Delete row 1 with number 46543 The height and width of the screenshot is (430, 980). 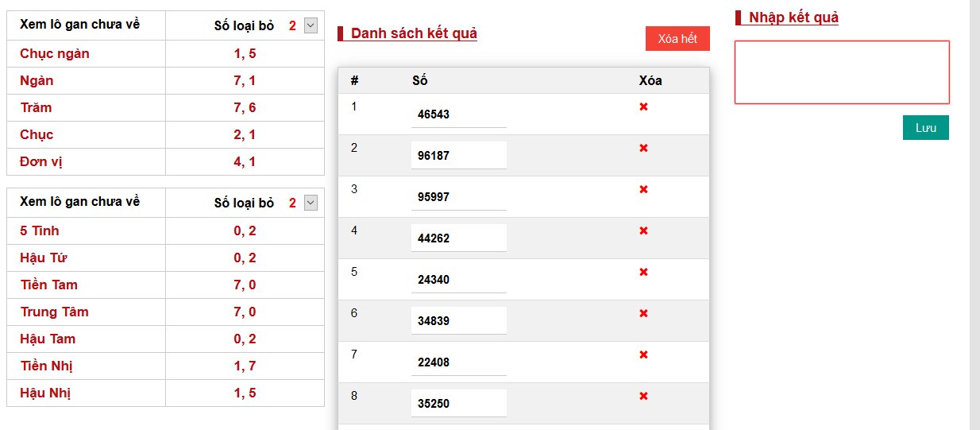pyautogui.click(x=643, y=107)
